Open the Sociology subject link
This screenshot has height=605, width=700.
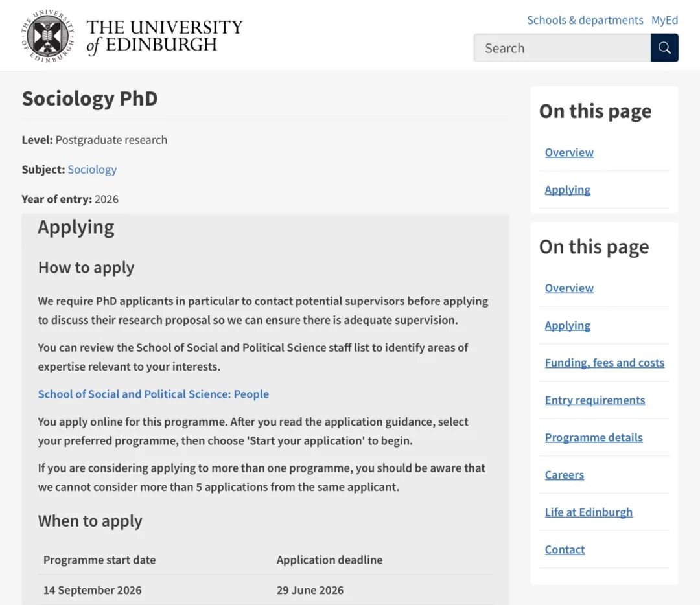point(92,170)
